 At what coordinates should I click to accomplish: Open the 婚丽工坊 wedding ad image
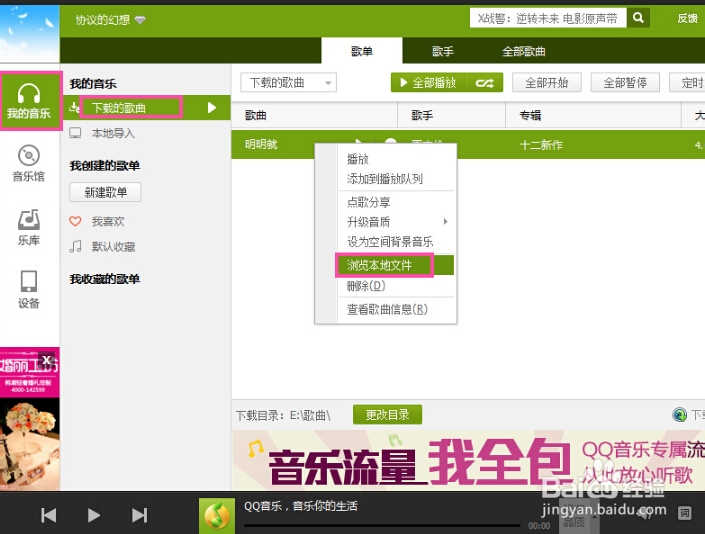[x=30, y=418]
